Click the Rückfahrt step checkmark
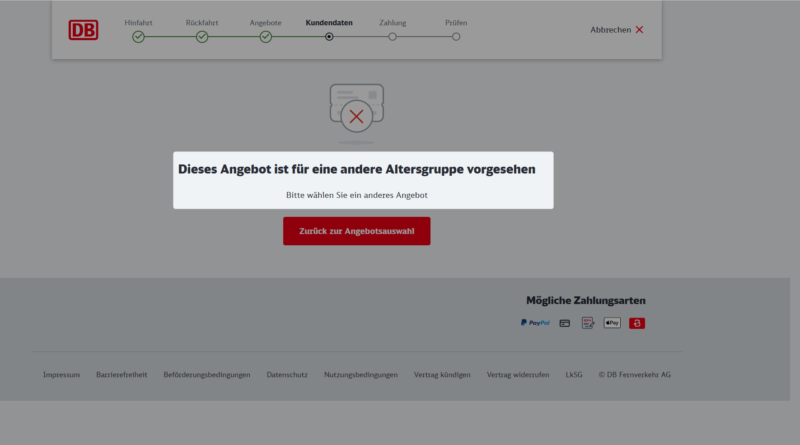 (x=202, y=37)
